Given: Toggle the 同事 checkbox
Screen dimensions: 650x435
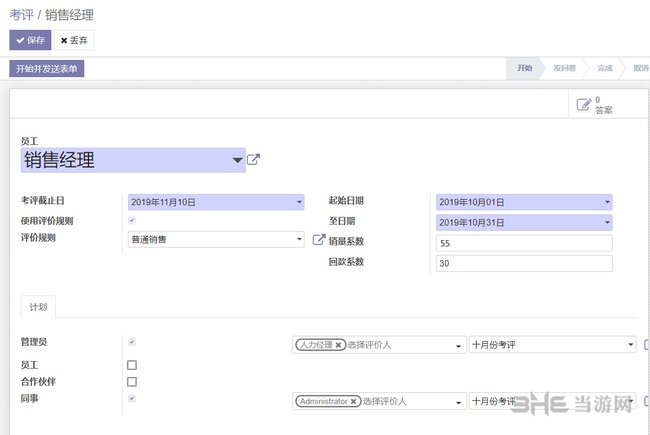Looking at the screenshot, I should pos(132,399).
